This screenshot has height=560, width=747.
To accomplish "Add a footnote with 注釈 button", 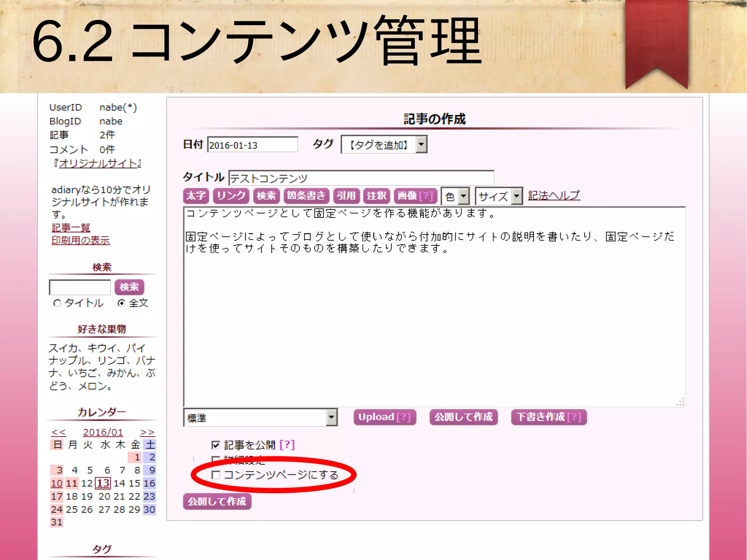I will click(x=377, y=196).
